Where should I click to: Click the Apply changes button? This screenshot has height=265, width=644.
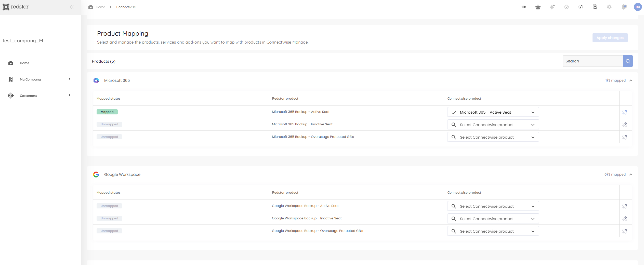pyautogui.click(x=610, y=38)
